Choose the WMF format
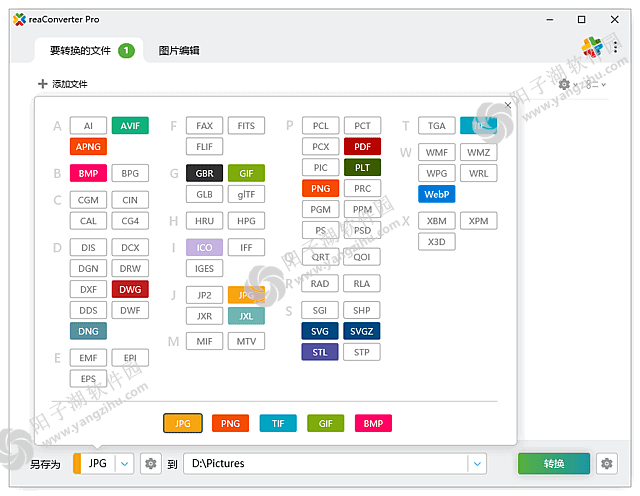The height and width of the screenshot is (496, 640). click(437, 152)
